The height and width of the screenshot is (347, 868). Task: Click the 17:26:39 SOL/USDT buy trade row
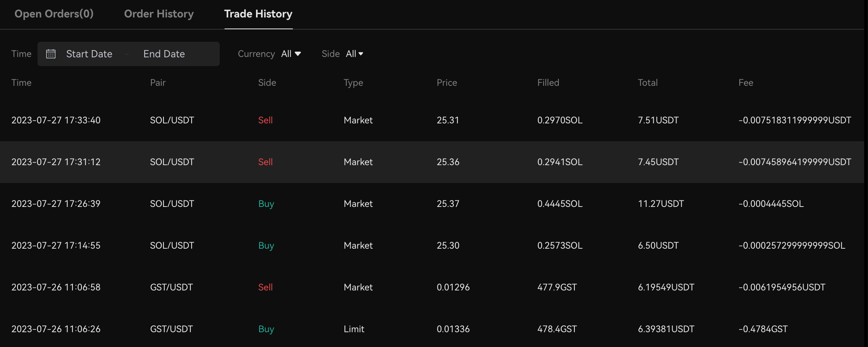(x=432, y=204)
